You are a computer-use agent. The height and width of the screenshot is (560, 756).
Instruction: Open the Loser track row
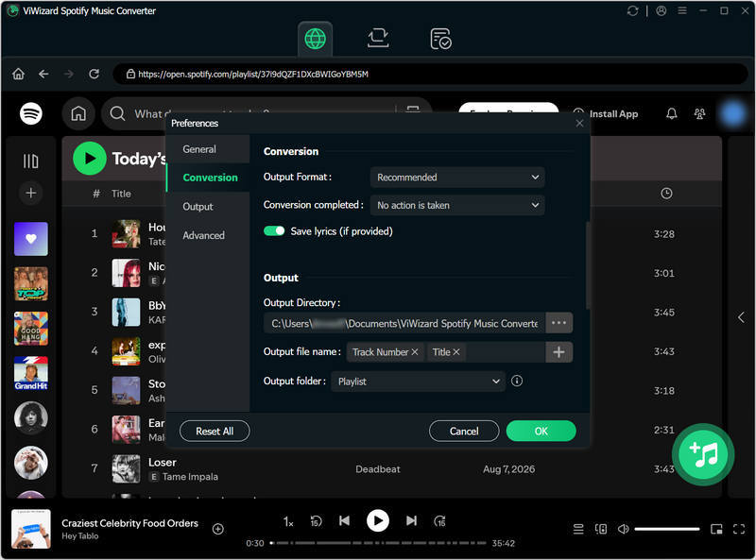(x=391, y=469)
